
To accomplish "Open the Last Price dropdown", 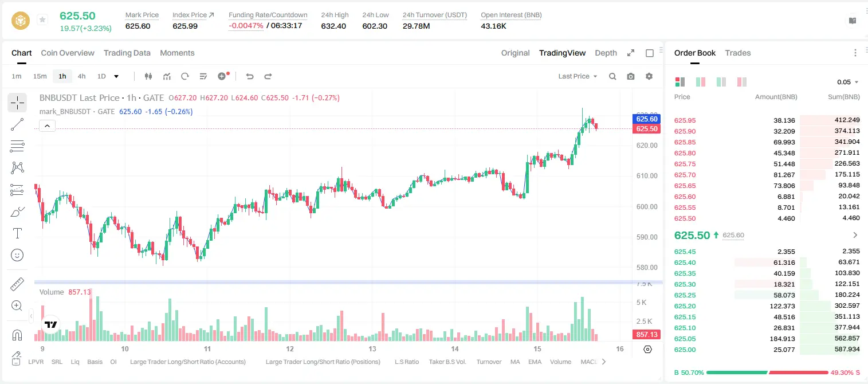I will coord(578,76).
